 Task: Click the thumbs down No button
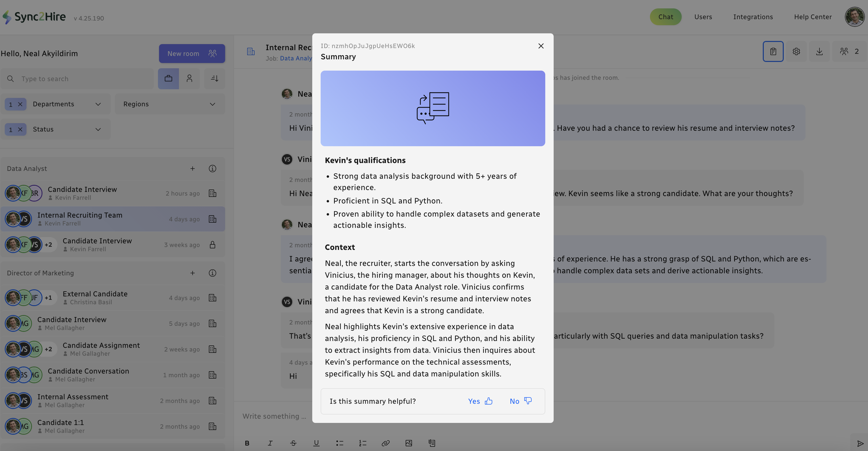(x=521, y=401)
